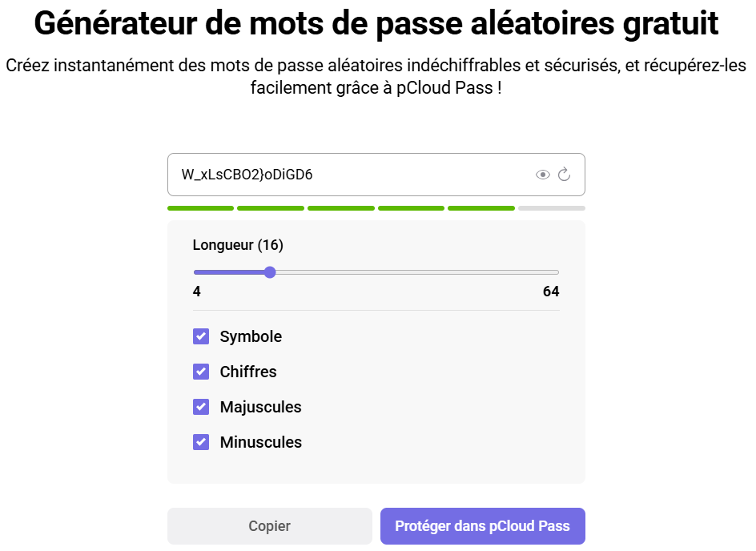
Task: Toggle the Majuscules checkbox off
Action: pyautogui.click(x=201, y=407)
